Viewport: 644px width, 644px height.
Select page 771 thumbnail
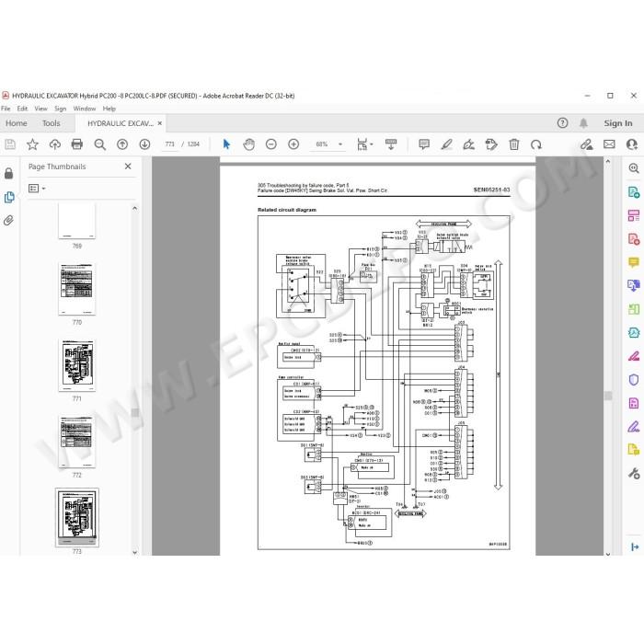tap(76, 365)
